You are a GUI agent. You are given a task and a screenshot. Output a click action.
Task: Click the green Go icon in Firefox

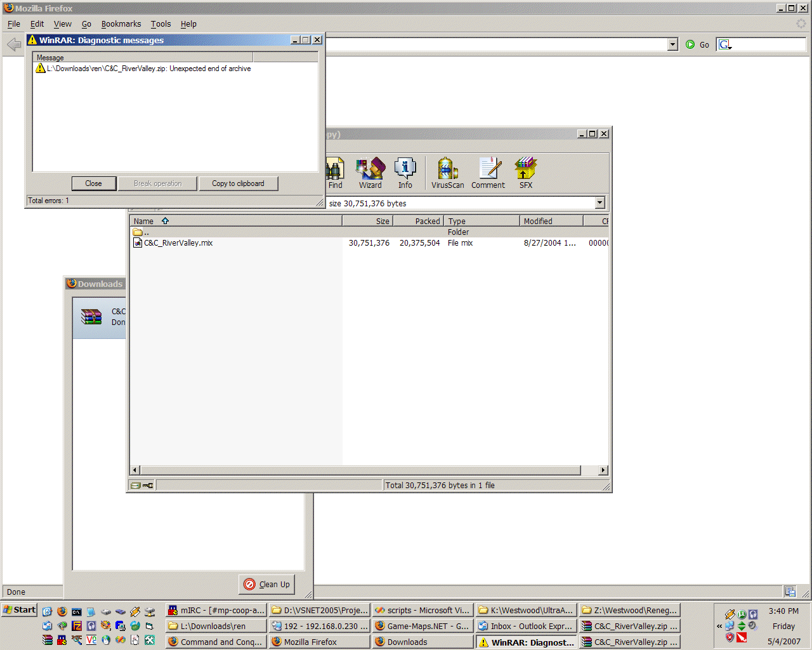pos(690,44)
